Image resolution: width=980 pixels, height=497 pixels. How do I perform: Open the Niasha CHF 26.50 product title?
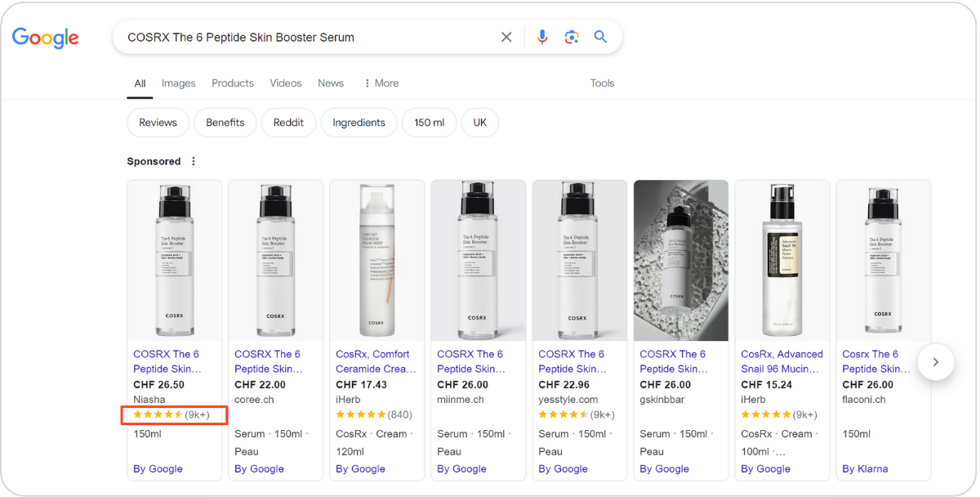pyautogui.click(x=167, y=361)
